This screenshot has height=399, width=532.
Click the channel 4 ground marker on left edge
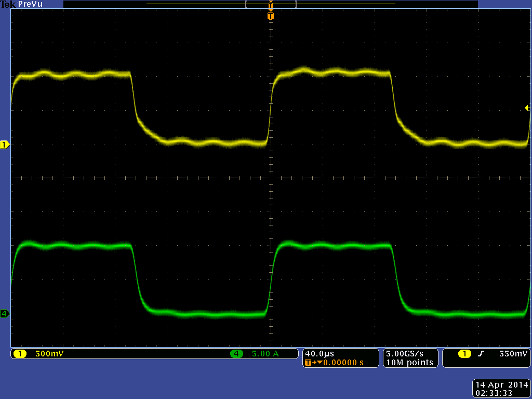[x=5, y=313]
